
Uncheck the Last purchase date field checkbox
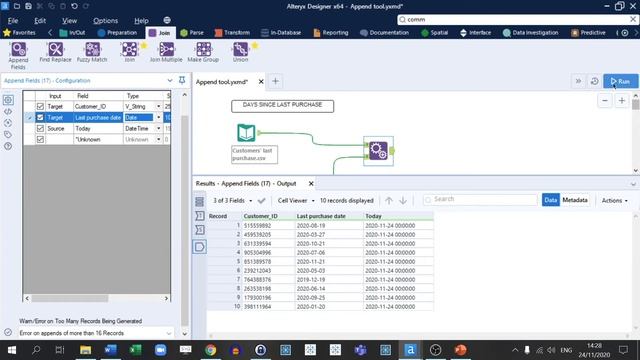(x=40, y=118)
